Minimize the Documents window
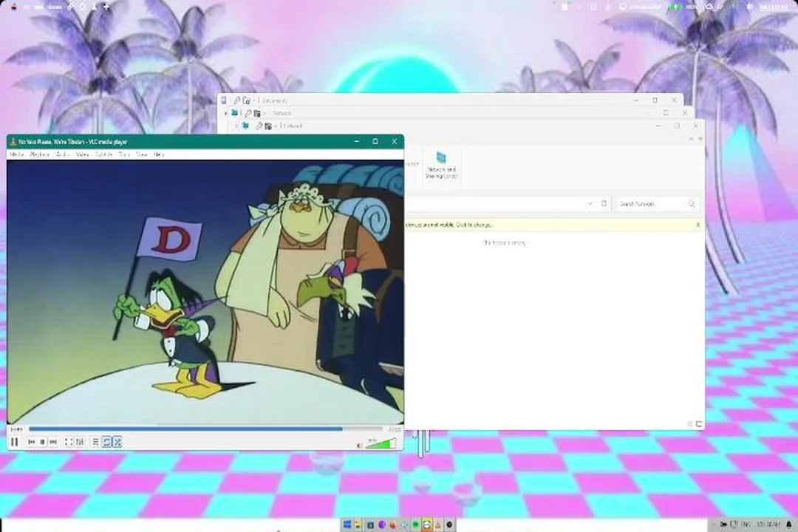Screen dimensions: 798x532 click(636, 100)
